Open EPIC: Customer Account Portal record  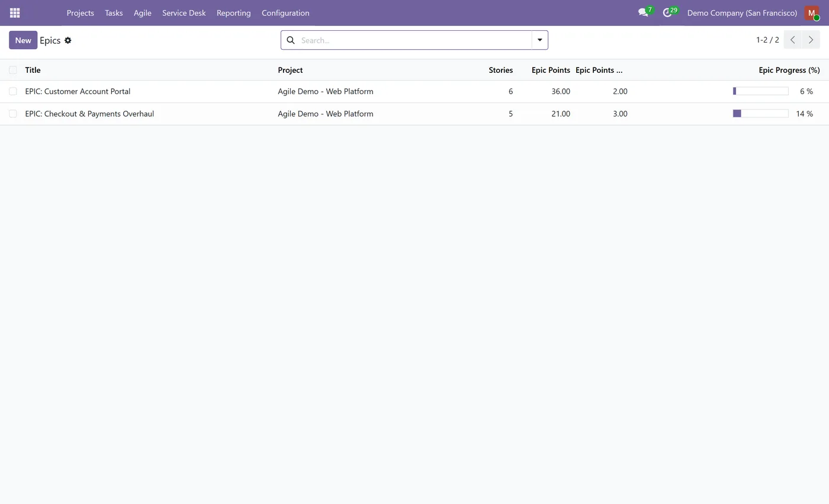[78, 91]
